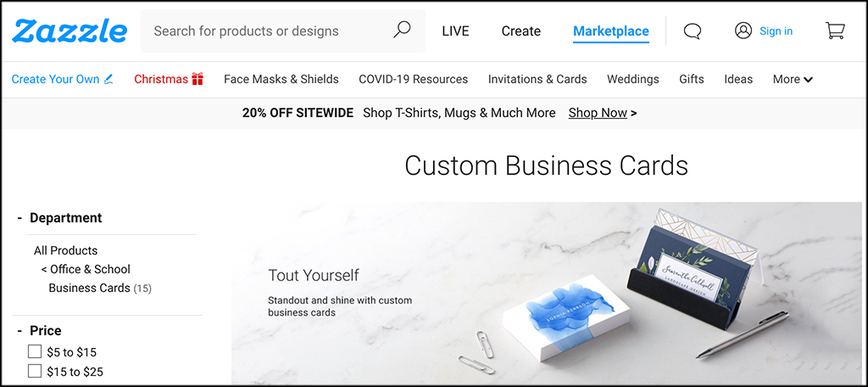This screenshot has height=387, width=868.
Task: Expand the More menu chevron
Action: click(808, 80)
